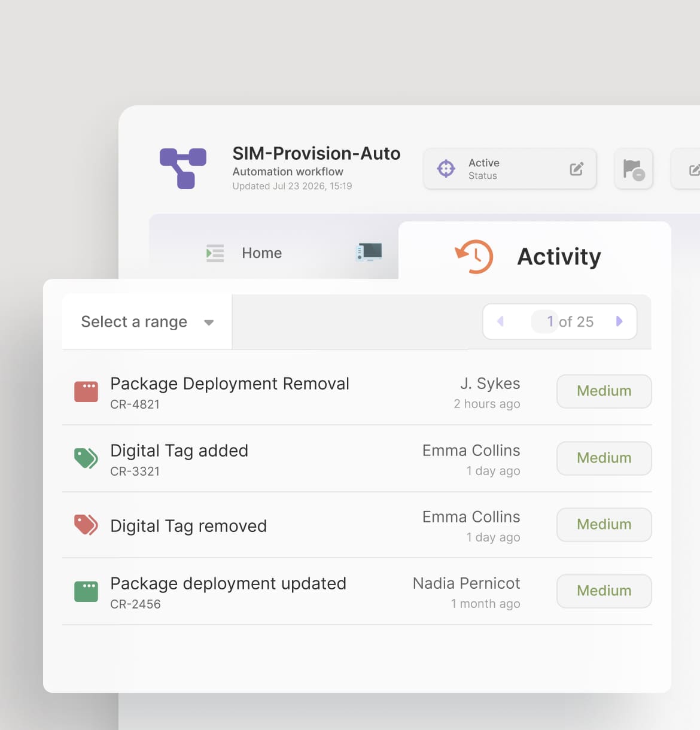
Task: Click the 2 hours ago timestamp
Action: click(486, 404)
